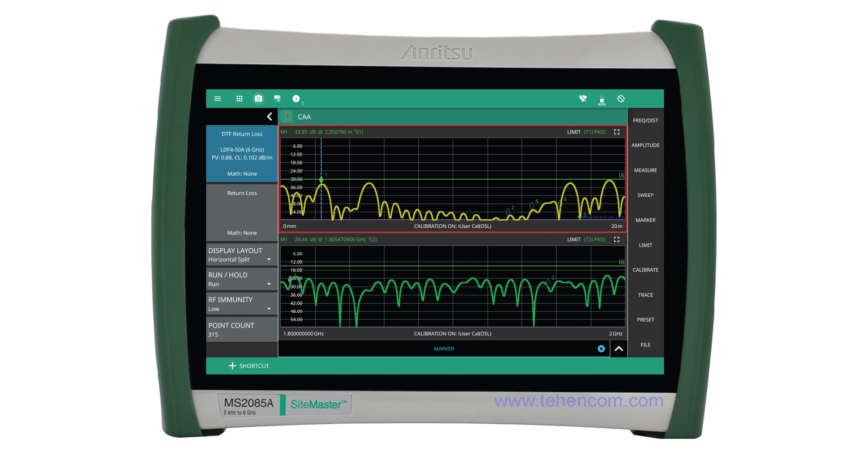Click the MARKER label in bottom bar

coord(444,349)
